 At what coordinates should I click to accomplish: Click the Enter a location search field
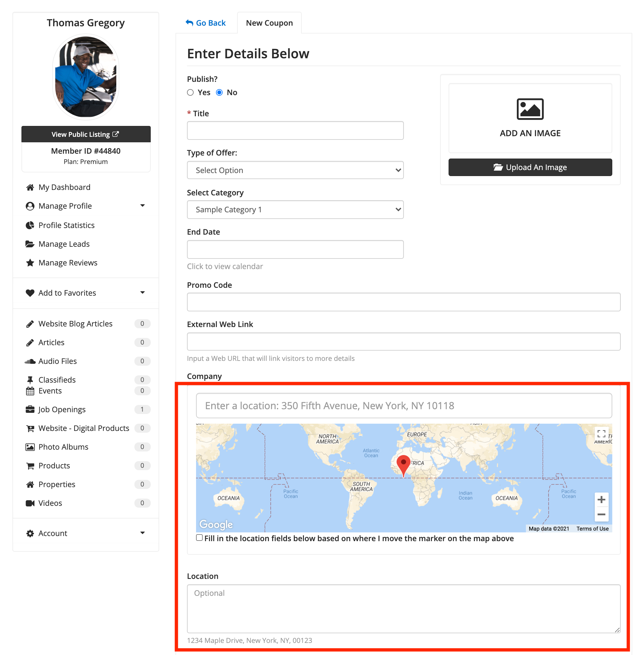pyautogui.click(x=404, y=406)
